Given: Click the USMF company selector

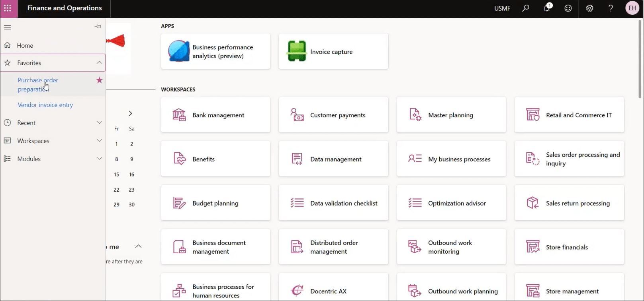Looking at the screenshot, I should [x=502, y=8].
